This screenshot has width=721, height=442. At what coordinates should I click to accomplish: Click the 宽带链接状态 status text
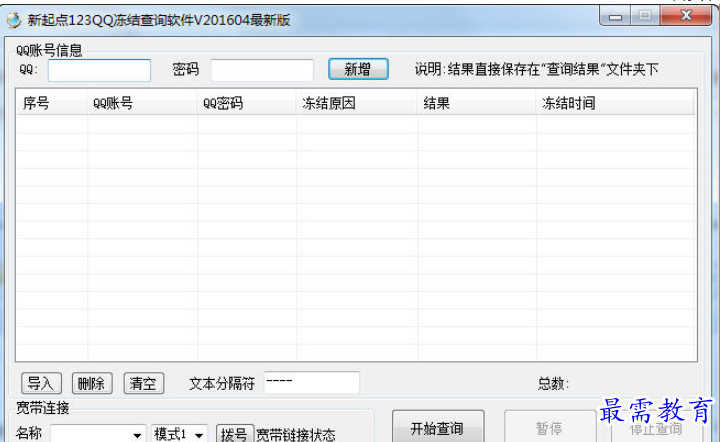pos(296,435)
